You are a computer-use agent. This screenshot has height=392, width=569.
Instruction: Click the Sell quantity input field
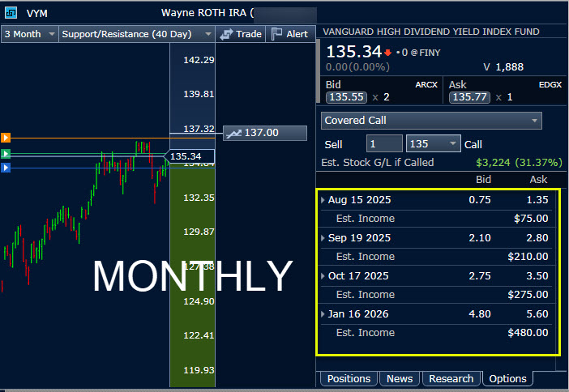tap(383, 144)
